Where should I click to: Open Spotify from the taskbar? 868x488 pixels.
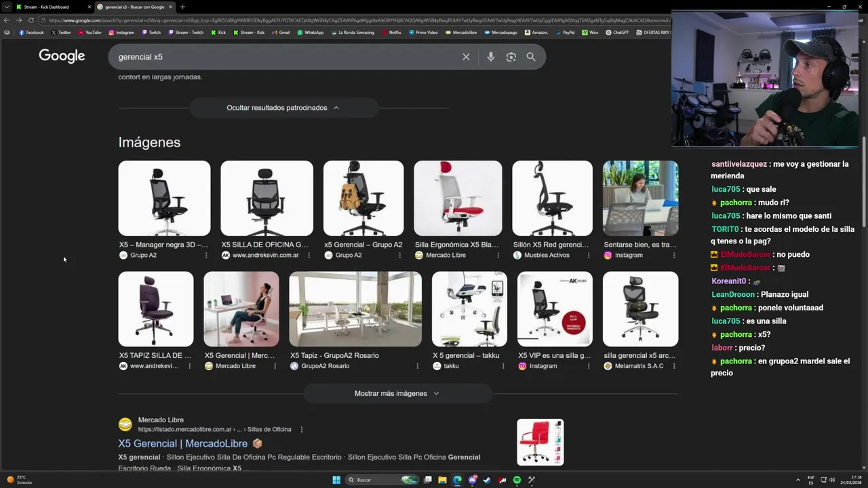pos(517,480)
